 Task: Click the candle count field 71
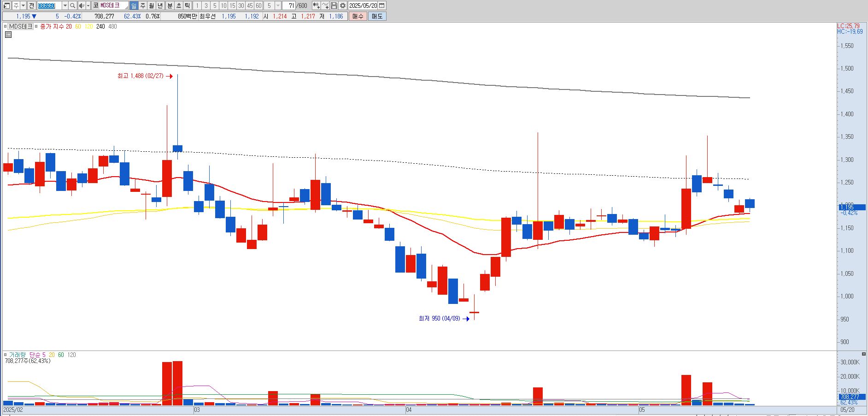pos(289,6)
